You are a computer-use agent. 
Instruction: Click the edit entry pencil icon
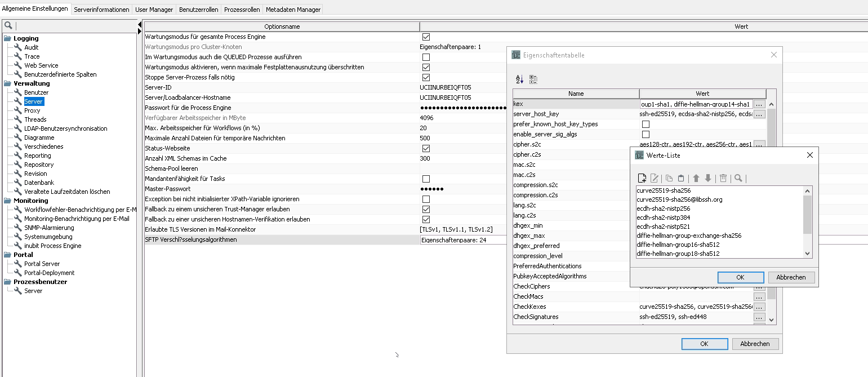point(655,178)
